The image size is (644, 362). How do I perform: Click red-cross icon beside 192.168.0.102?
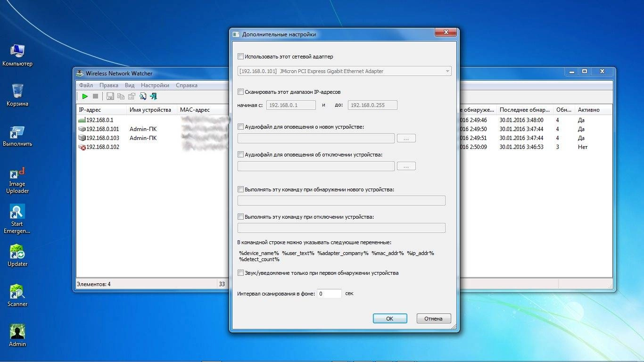[x=82, y=147]
